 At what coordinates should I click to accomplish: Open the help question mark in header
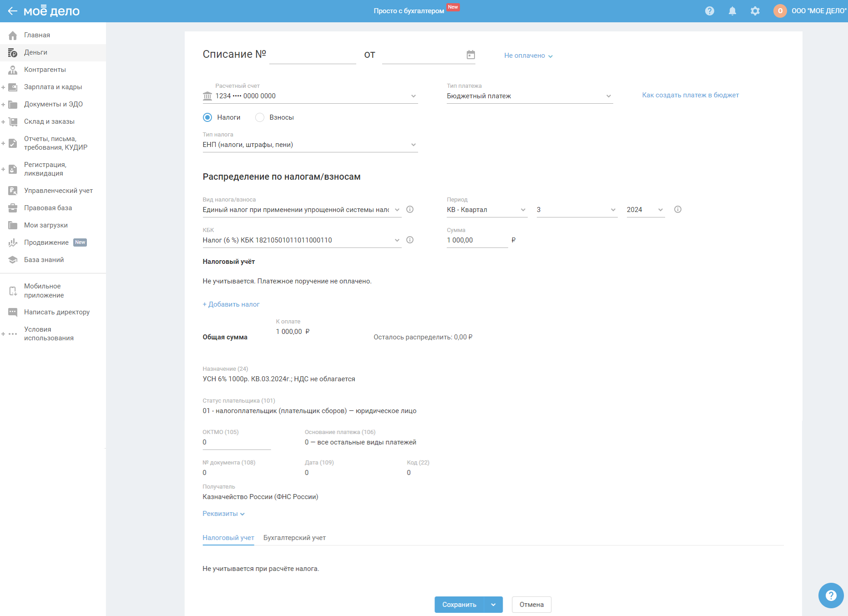coord(710,11)
